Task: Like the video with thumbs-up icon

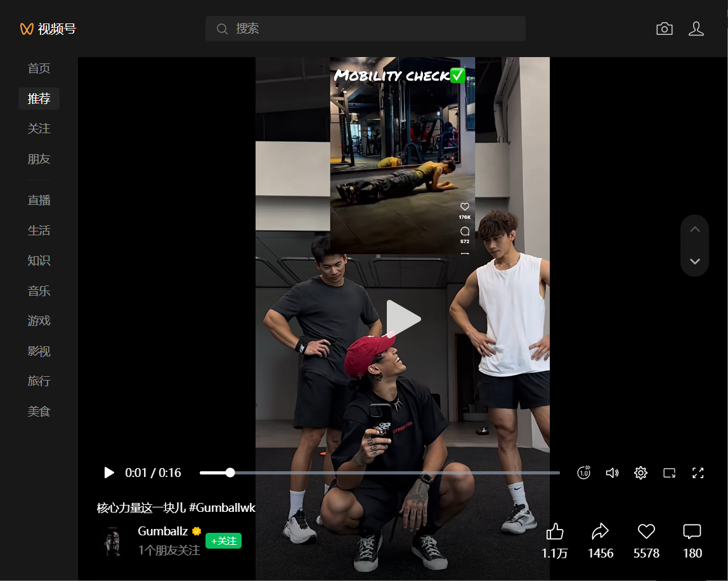Action: coord(555,532)
